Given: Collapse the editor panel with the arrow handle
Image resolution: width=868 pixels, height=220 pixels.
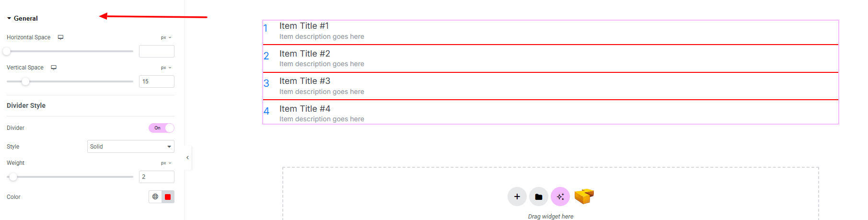Looking at the screenshot, I should (187, 158).
